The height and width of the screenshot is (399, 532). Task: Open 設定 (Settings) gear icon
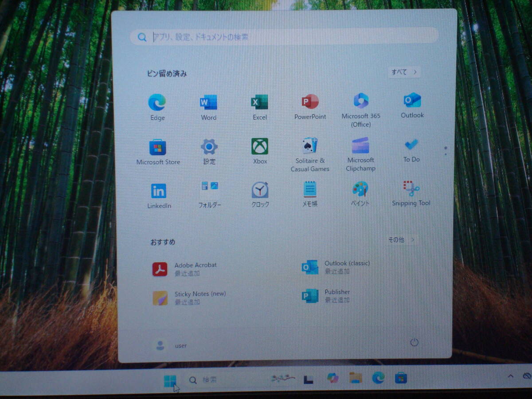[209, 151]
